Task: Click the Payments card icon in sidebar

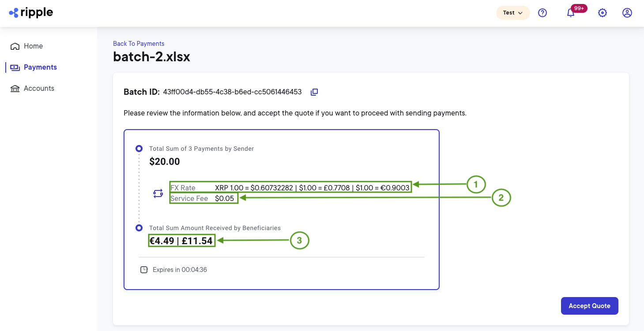Action: click(15, 67)
